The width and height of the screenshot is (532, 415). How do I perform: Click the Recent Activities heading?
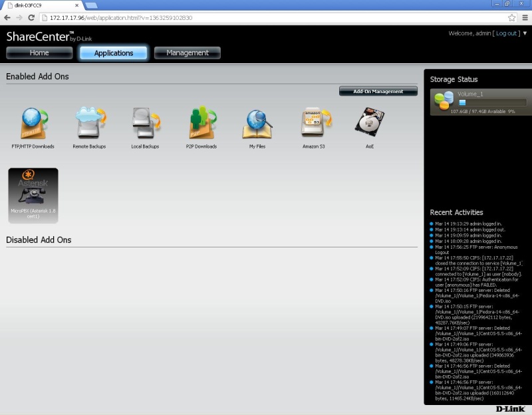(456, 212)
